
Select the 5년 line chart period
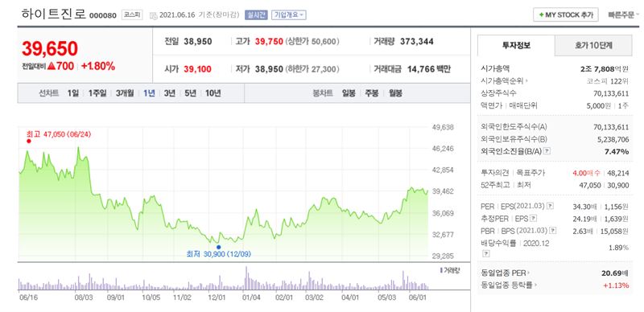[x=190, y=93]
